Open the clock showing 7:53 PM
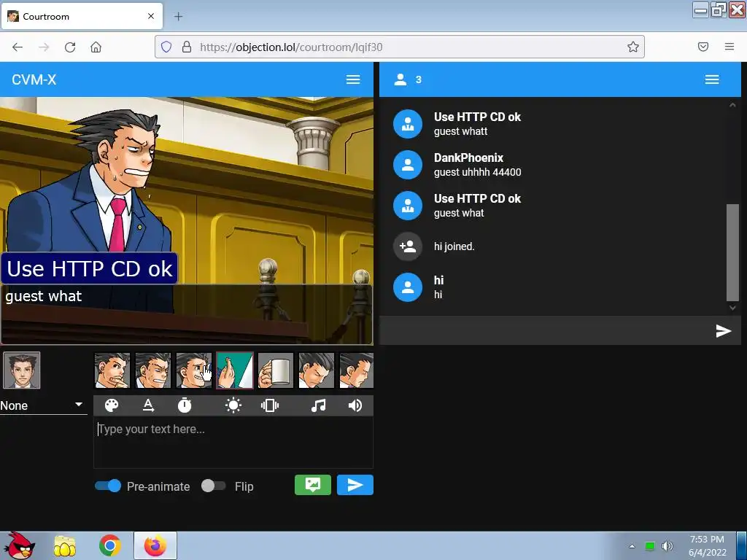 click(x=707, y=545)
